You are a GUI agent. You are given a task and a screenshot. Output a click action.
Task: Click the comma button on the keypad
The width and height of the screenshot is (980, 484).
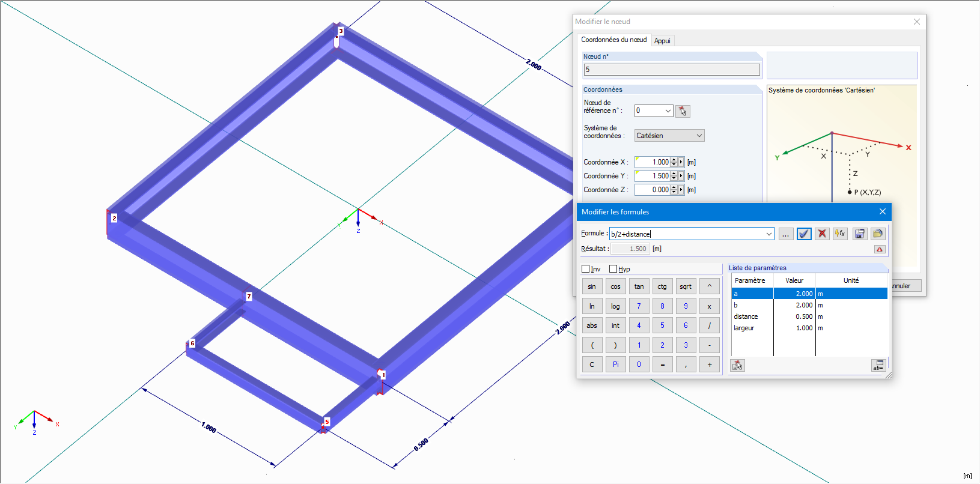click(686, 365)
